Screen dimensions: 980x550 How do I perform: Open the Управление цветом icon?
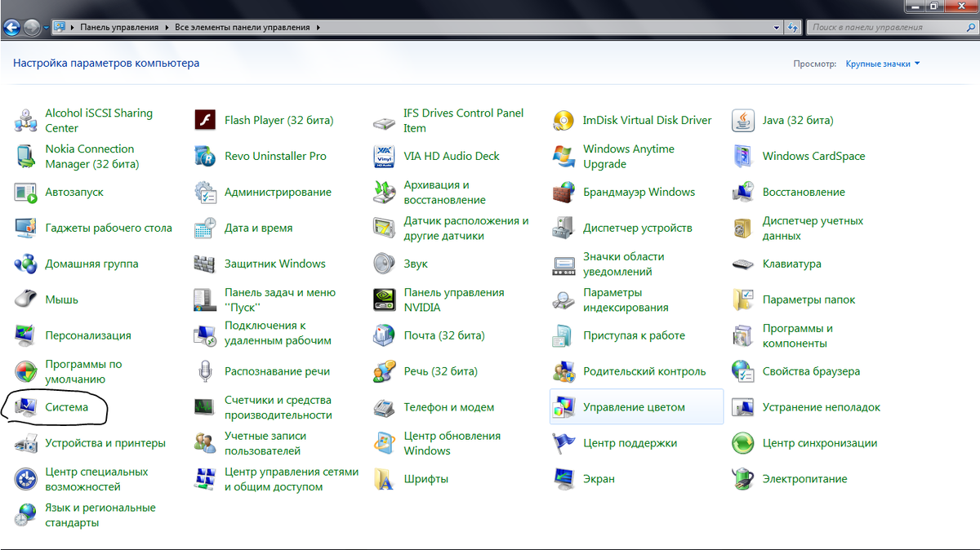point(563,407)
